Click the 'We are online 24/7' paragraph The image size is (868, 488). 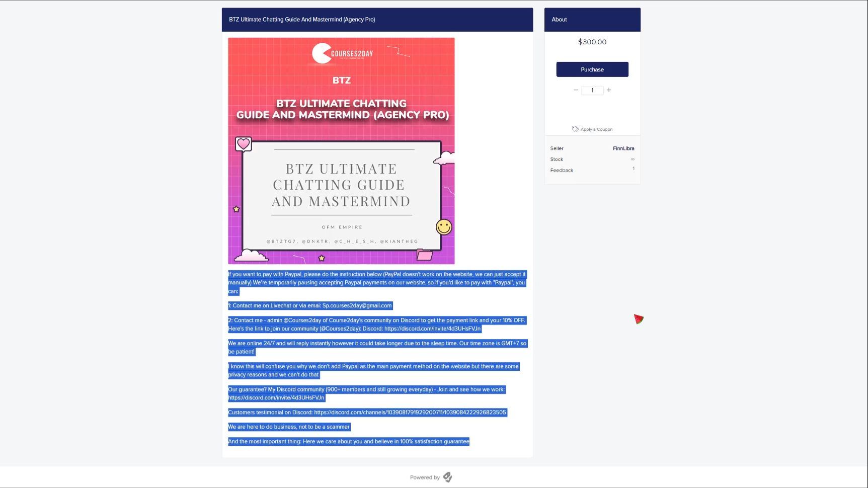pyautogui.click(x=377, y=348)
